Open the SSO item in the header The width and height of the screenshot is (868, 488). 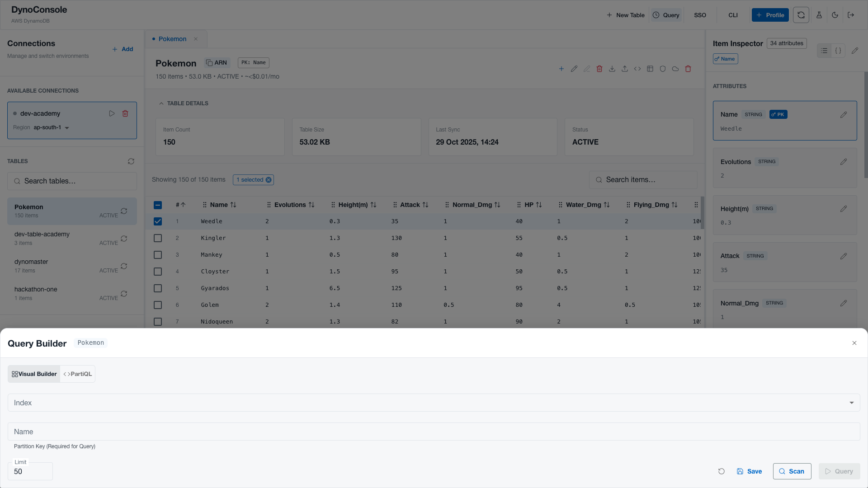(700, 15)
